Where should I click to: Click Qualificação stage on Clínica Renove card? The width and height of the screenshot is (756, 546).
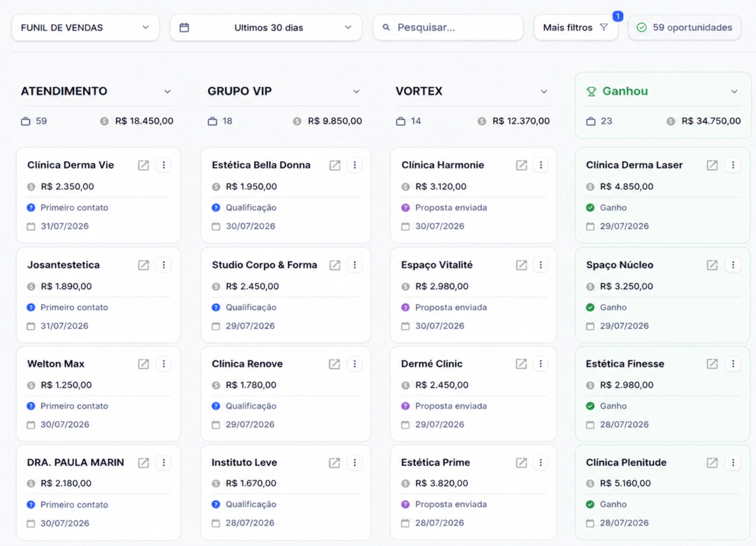coord(251,406)
